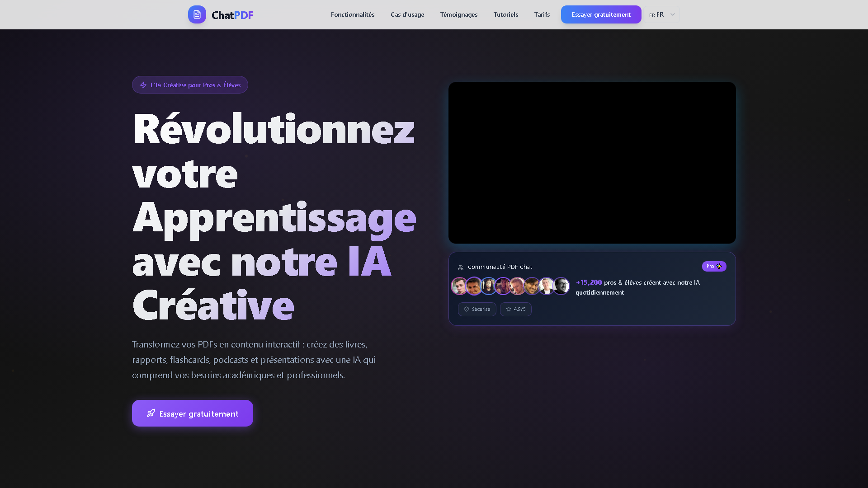
Task: Click the ChatPDF brand name text
Action: [x=232, y=15]
